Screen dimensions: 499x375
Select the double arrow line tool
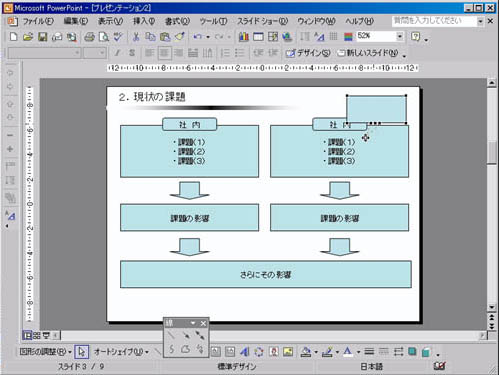coord(200,335)
